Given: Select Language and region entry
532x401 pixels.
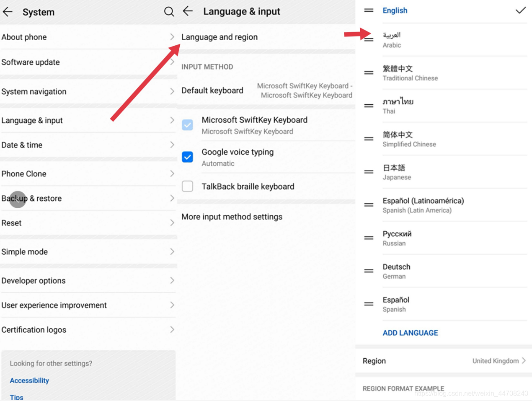Looking at the screenshot, I should 220,37.
